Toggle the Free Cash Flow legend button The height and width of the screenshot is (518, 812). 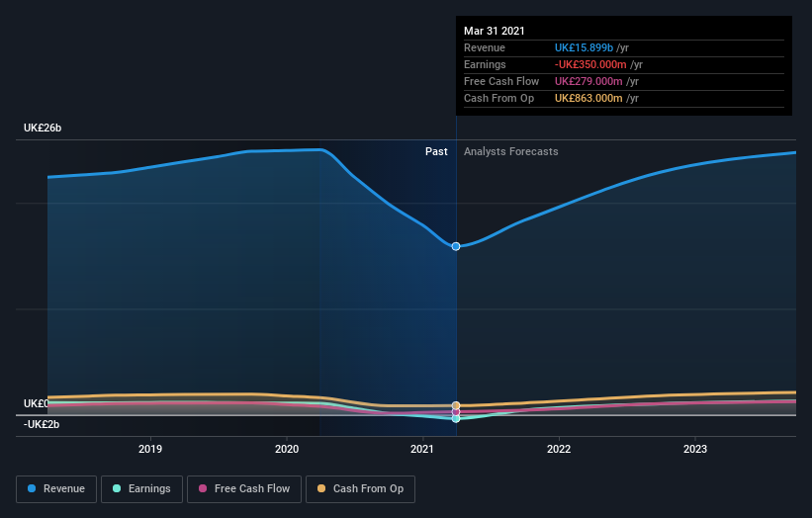[244, 489]
